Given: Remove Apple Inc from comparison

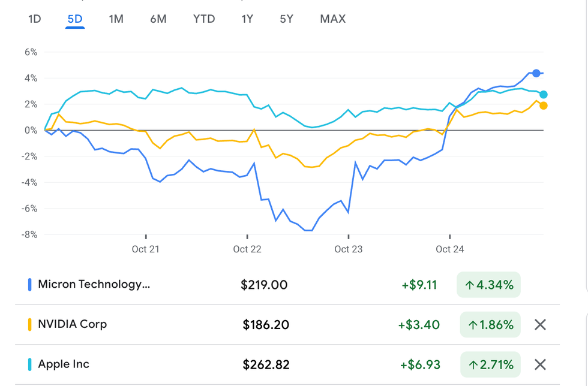Looking at the screenshot, I should point(540,364).
